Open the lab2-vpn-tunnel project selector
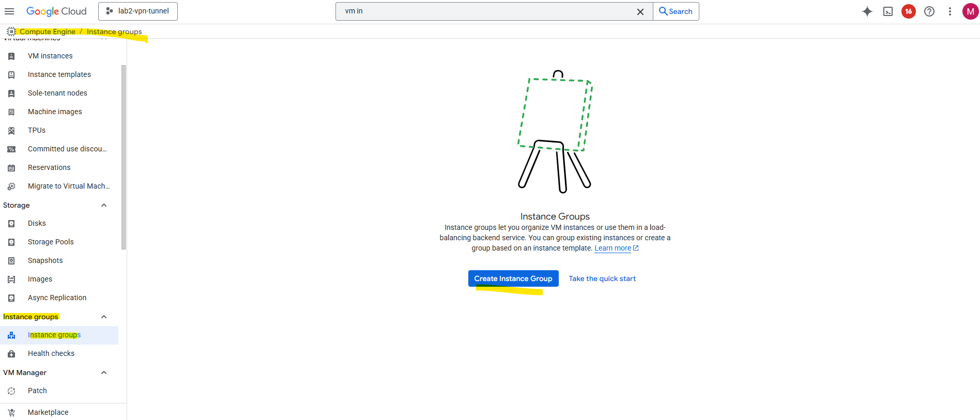The width and height of the screenshot is (980, 420). click(138, 11)
